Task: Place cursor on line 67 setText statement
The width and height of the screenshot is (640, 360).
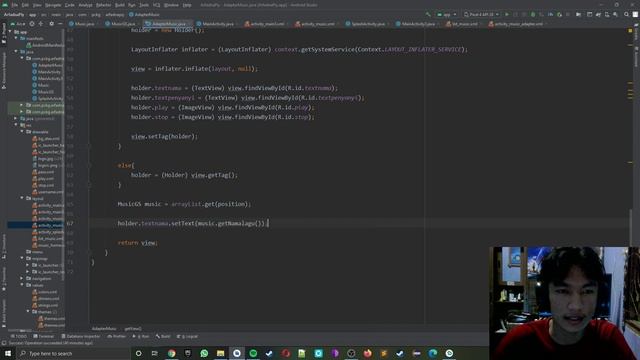Action: click(x=193, y=223)
